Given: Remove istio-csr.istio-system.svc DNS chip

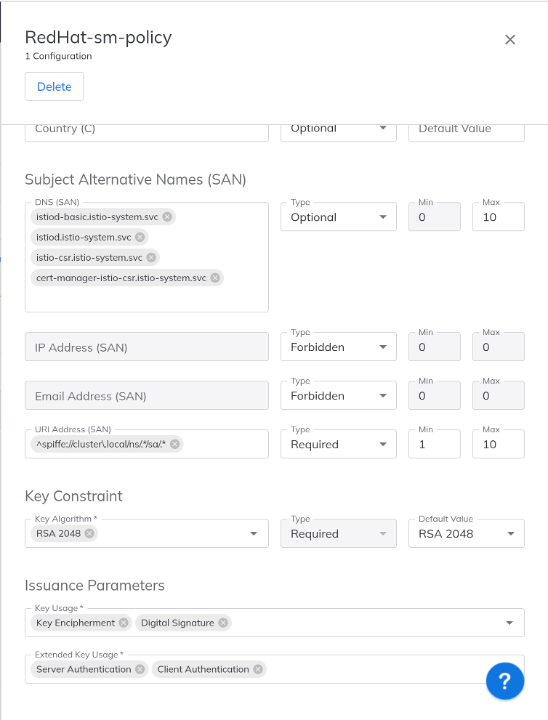Looking at the screenshot, I should [x=151, y=258].
